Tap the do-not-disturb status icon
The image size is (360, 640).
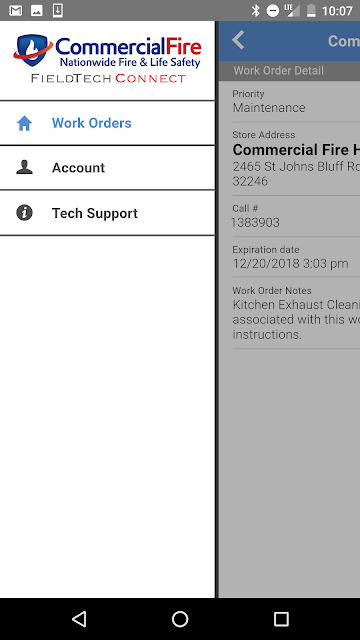(x=273, y=11)
